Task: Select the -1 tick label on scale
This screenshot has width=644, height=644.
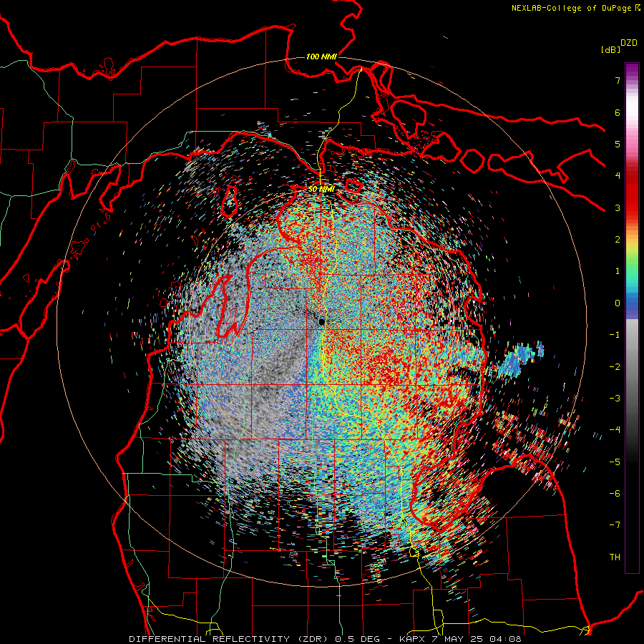Action: pos(615,335)
